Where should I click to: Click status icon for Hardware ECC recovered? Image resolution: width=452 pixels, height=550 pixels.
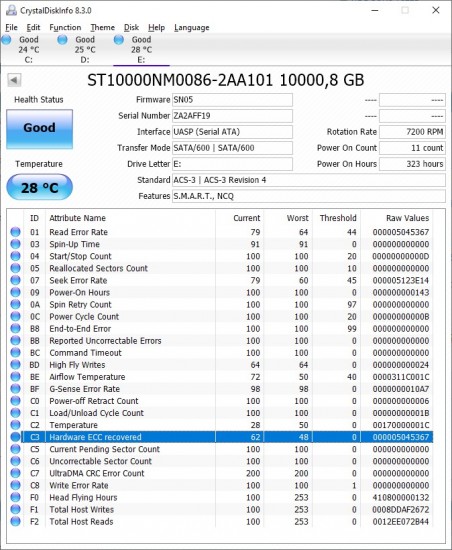coord(15,437)
